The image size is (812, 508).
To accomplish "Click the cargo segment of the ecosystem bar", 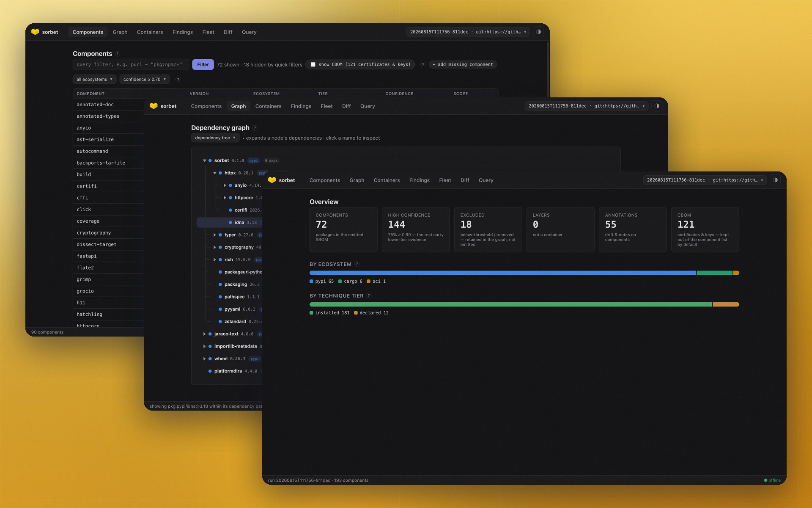I will tap(715, 273).
